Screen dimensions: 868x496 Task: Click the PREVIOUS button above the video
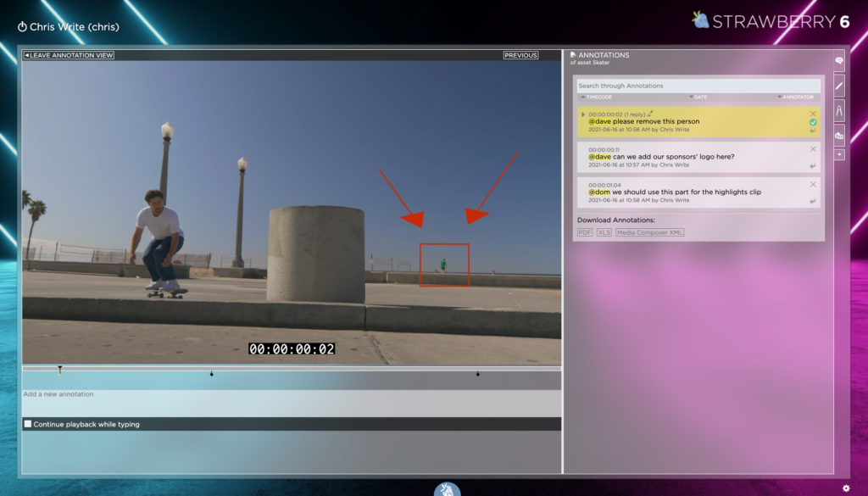point(520,54)
